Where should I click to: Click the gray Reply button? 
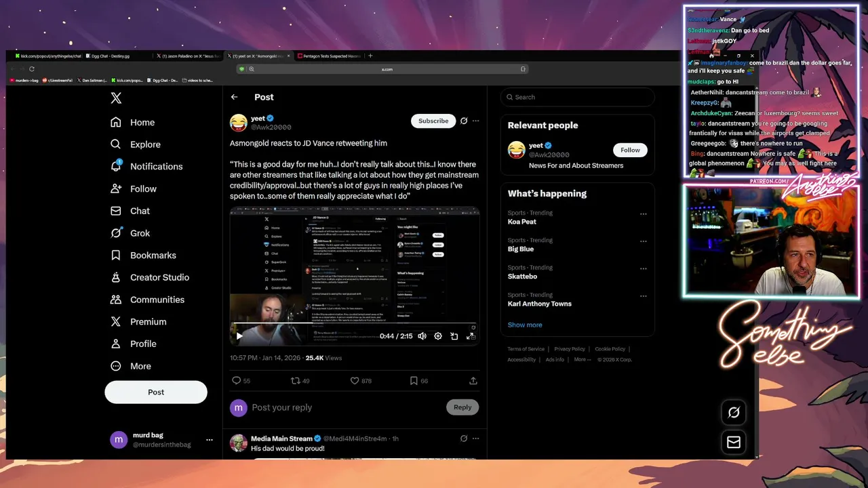click(x=462, y=407)
